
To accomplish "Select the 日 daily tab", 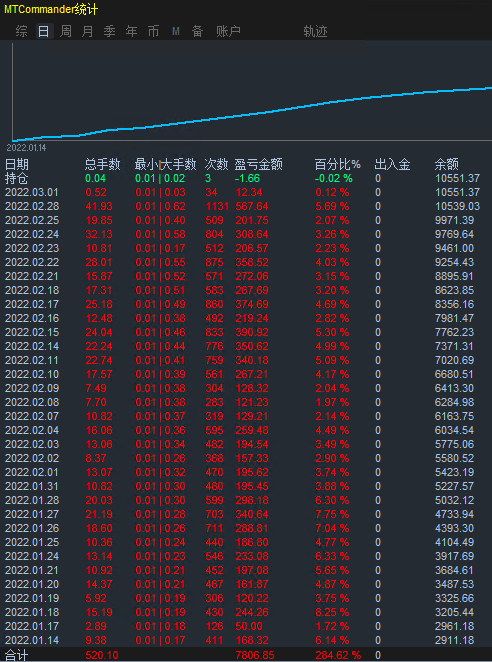I will click(x=43, y=31).
